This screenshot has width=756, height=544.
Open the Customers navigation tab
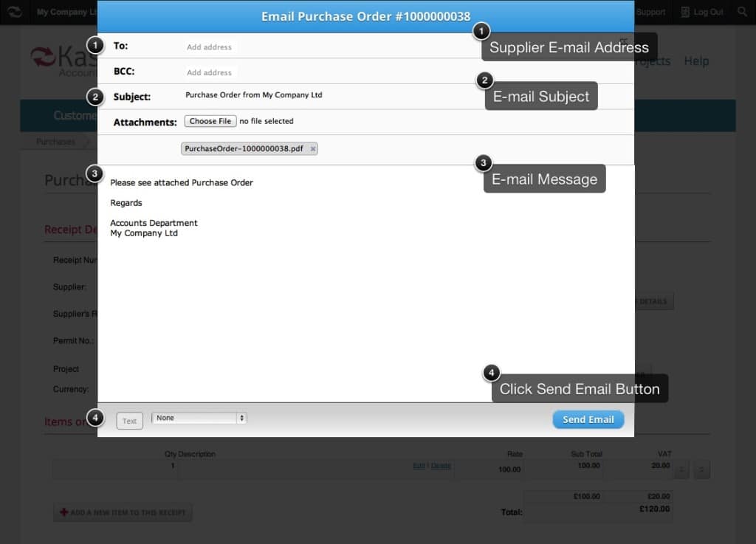point(75,116)
